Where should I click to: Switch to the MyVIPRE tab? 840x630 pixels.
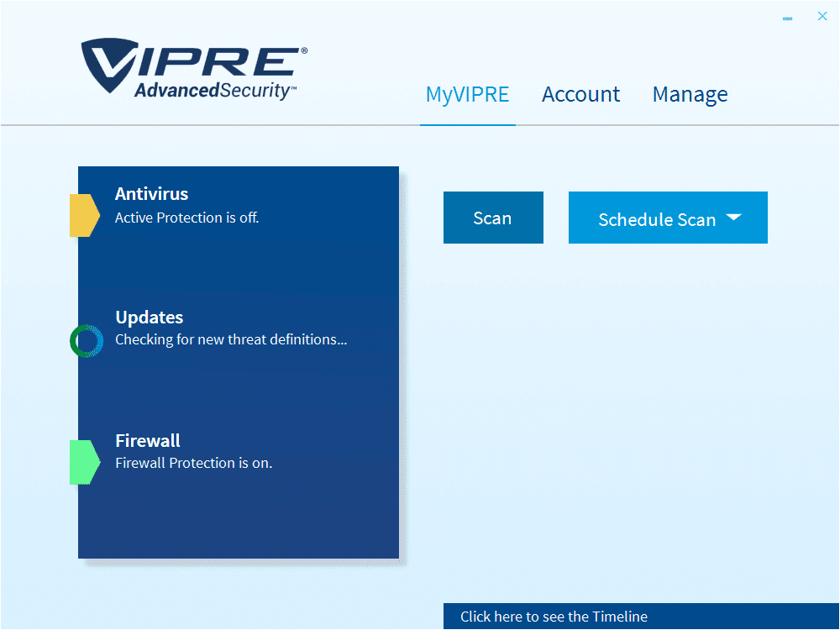click(x=467, y=94)
